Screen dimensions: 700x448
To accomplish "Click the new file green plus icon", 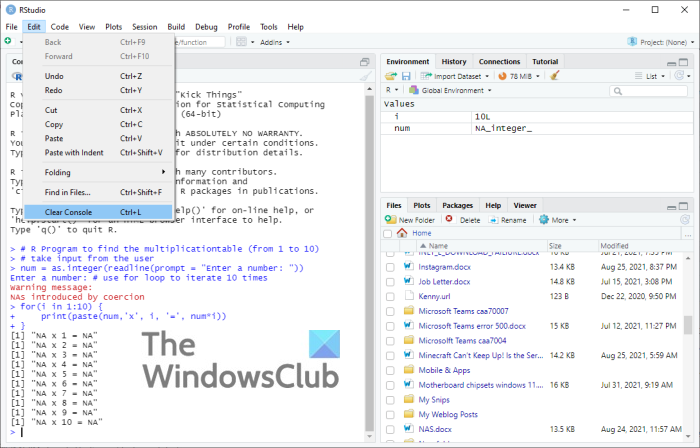I will 8,41.
